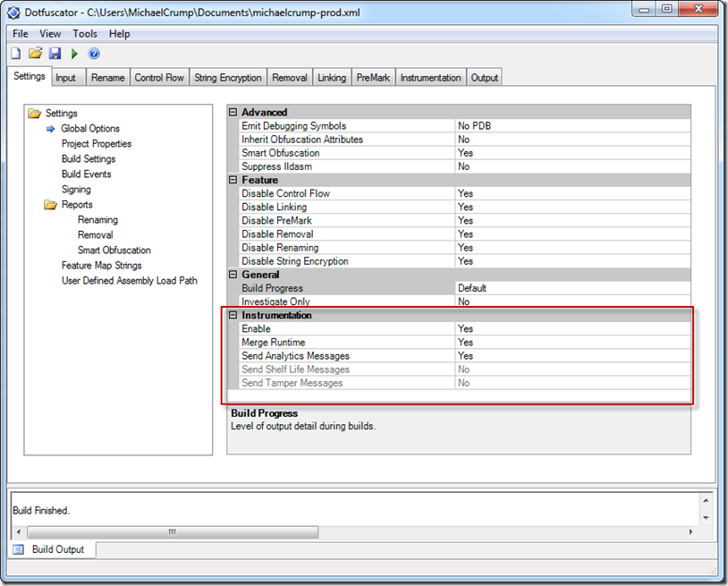This screenshot has width=728, height=586.
Task: Switch to the String Encryption tab
Action: click(x=227, y=78)
